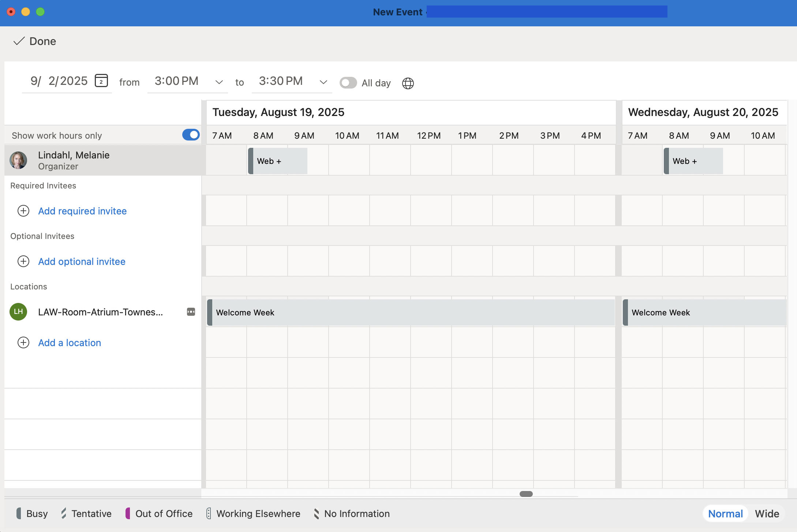Open the start time dropdown
Image resolution: width=797 pixels, height=532 pixels.
point(218,82)
